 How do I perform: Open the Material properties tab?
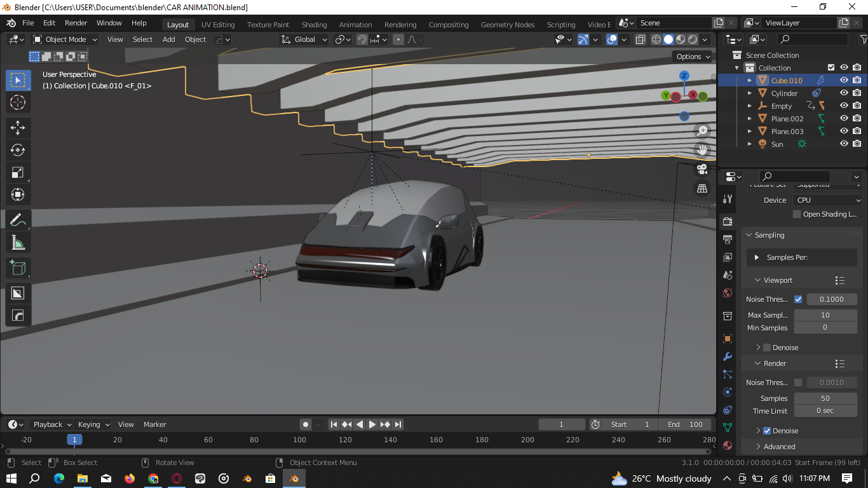click(728, 445)
